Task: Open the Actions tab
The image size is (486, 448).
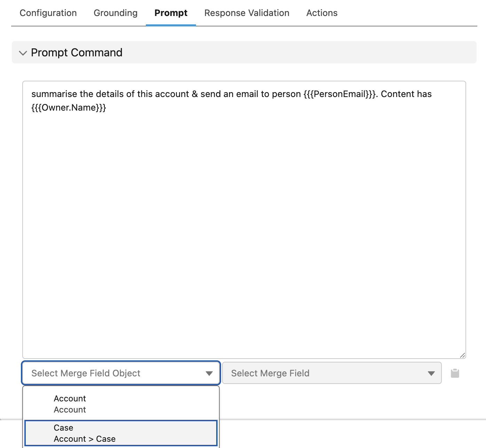Action: click(x=322, y=13)
